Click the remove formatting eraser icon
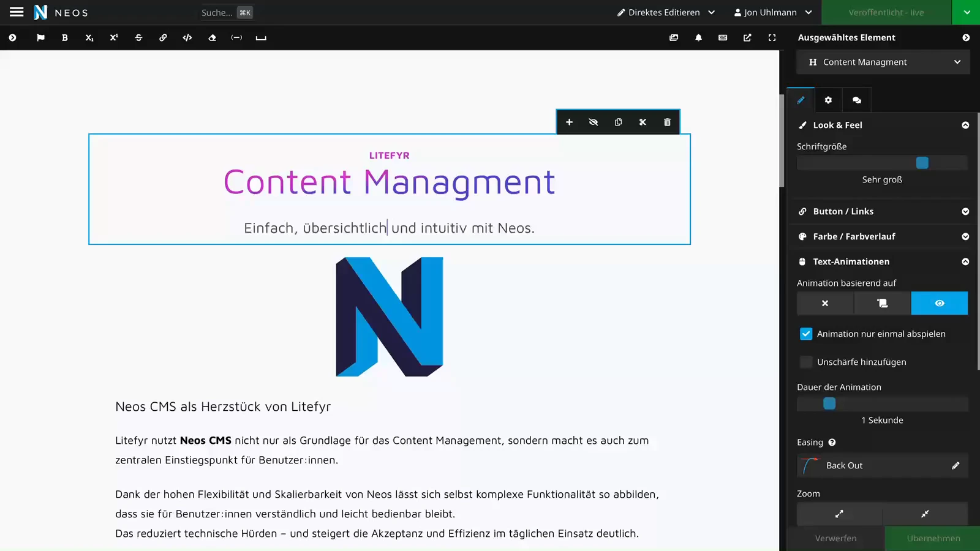980x551 pixels. pyautogui.click(x=212, y=38)
